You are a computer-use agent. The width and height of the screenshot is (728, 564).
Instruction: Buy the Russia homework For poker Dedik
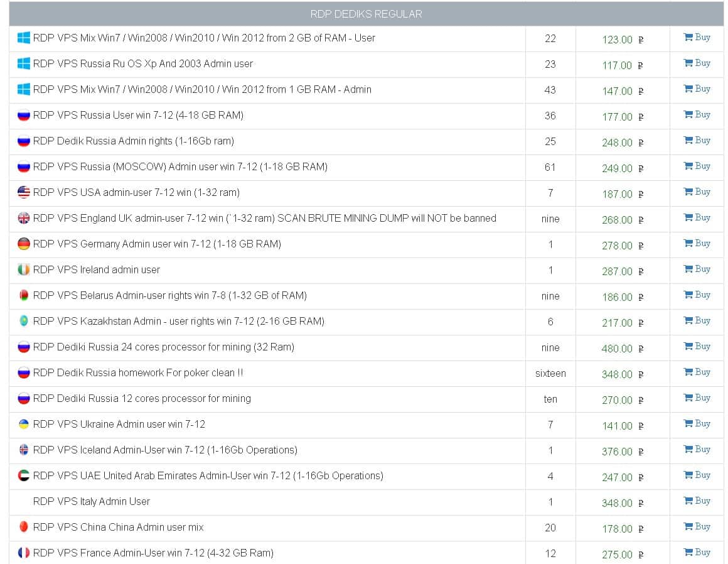click(x=697, y=372)
